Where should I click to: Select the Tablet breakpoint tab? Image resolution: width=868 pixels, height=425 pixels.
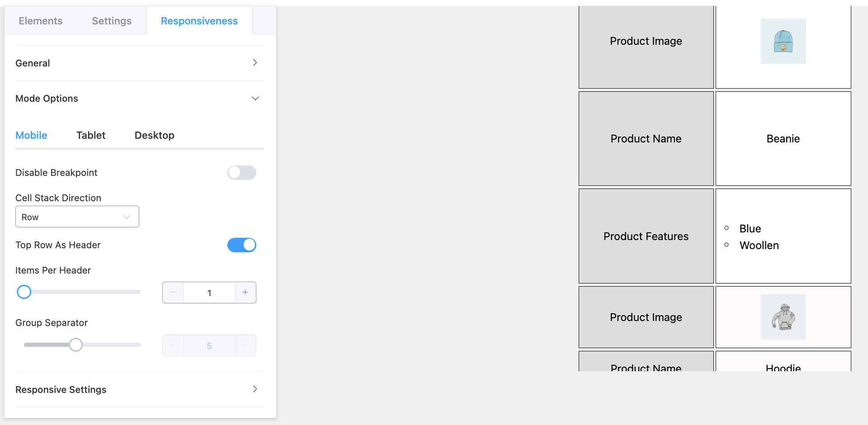click(x=90, y=135)
